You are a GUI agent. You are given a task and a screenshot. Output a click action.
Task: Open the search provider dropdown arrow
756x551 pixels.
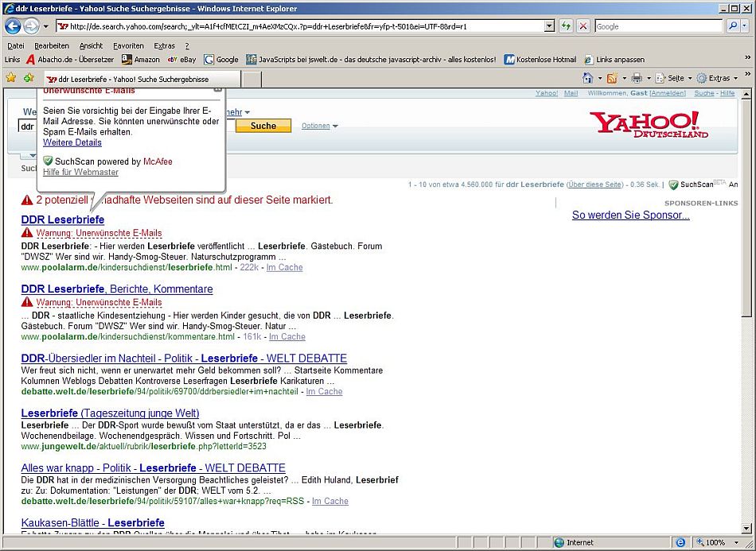pyautogui.click(x=746, y=26)
